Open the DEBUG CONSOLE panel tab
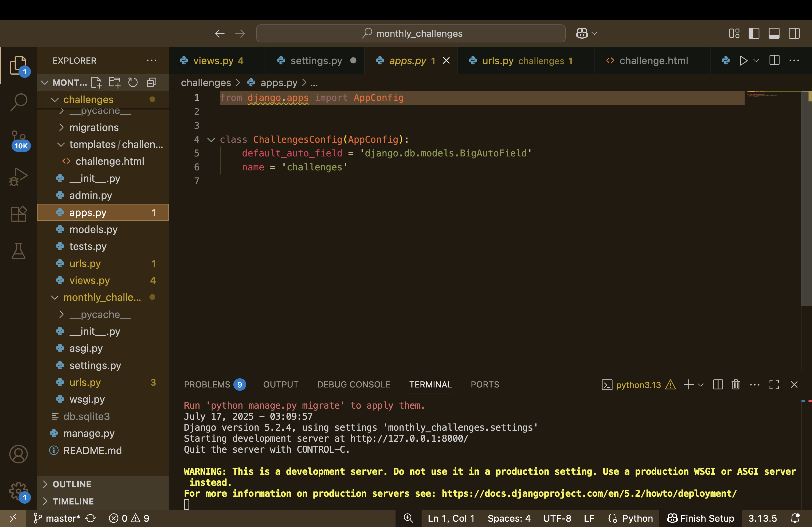 coord(354,385)
